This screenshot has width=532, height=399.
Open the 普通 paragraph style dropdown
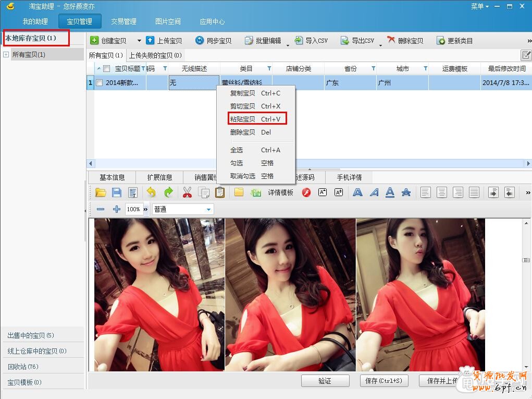pos(207,209)
